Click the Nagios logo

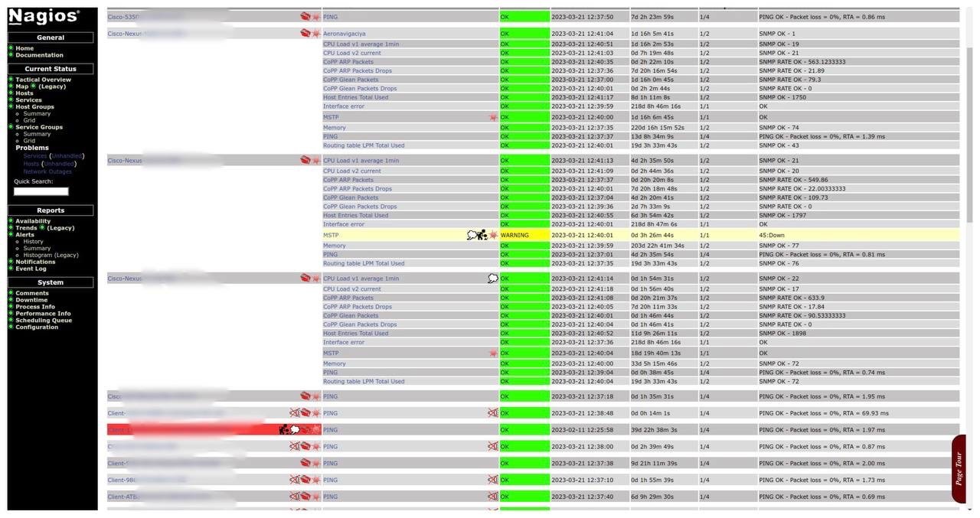44,17
